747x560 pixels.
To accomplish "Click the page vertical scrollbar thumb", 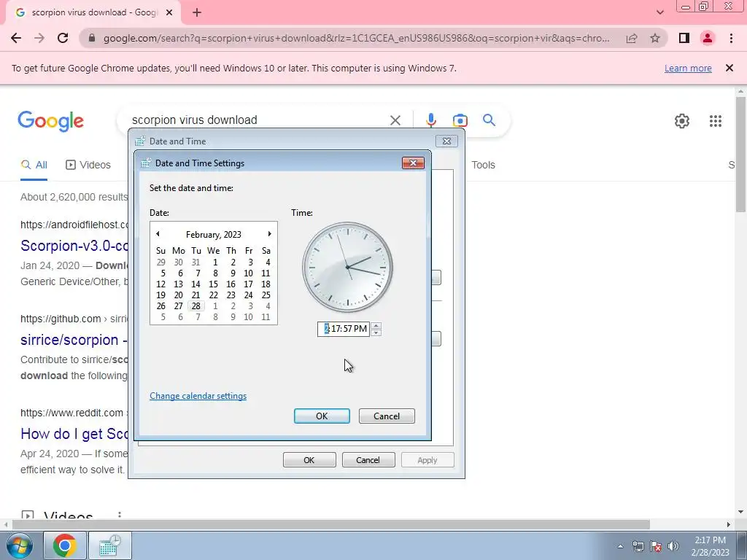I will point(740,155).
